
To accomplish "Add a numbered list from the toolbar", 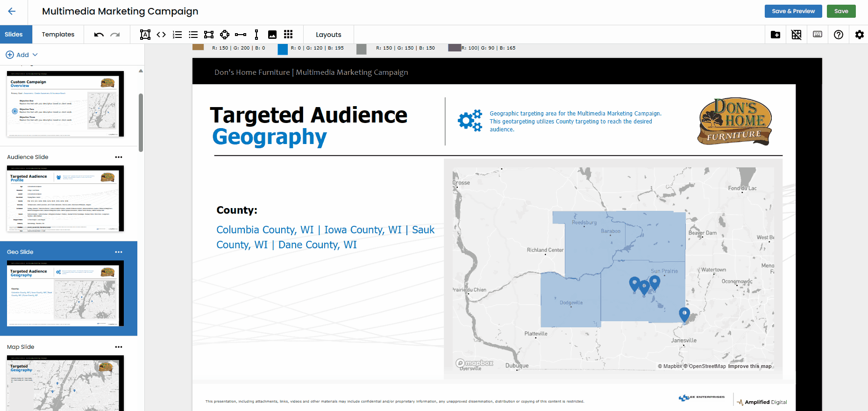I will pos(177,35).
